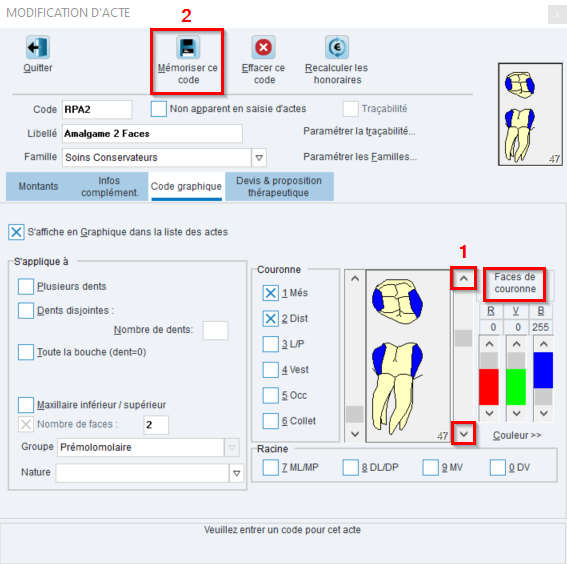Enable Plusieurs dents checkbox

click(x=26, y=286)
